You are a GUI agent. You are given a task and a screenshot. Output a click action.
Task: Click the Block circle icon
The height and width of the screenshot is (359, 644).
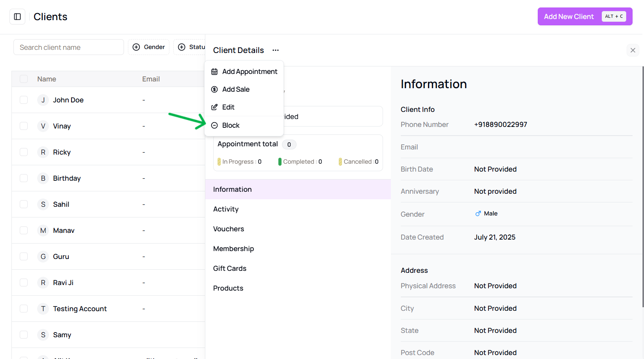pyautogui.click(x=214, y=125)
